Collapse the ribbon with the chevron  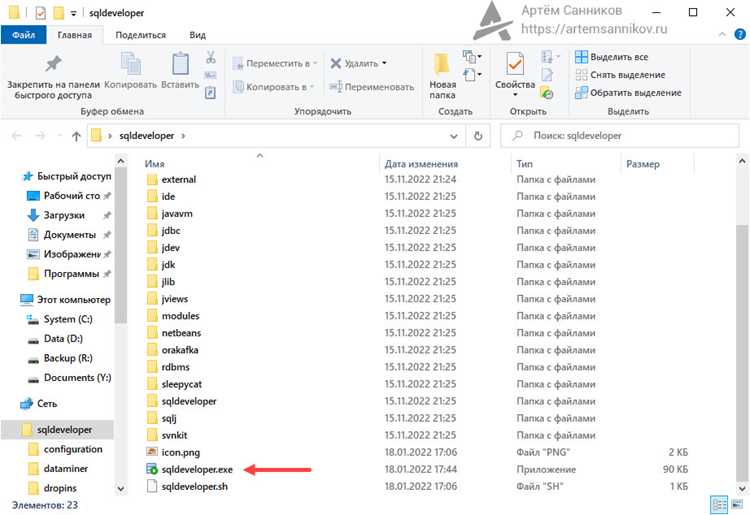click(722, 34)
